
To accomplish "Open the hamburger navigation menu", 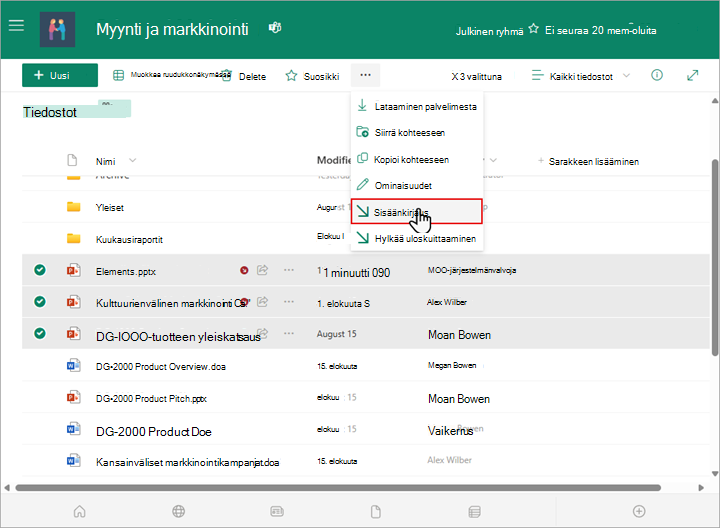I will pos(16,25).
